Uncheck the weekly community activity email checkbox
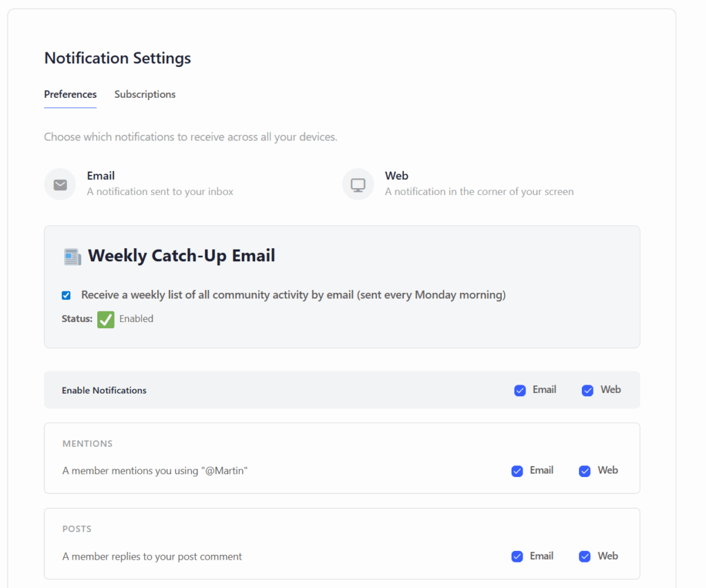Image resolution: width=706 pixels, height=588 pixels. [x=66, y=295]
